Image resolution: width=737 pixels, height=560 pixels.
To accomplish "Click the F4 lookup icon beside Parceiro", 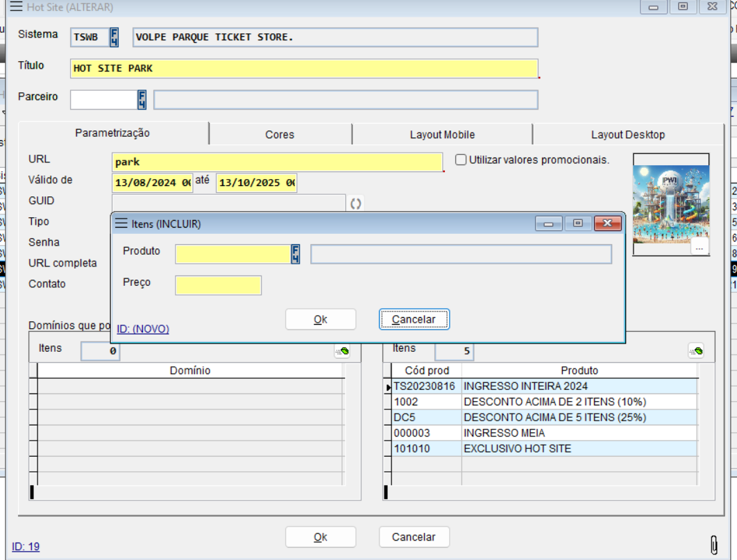I will click(142, 100).
